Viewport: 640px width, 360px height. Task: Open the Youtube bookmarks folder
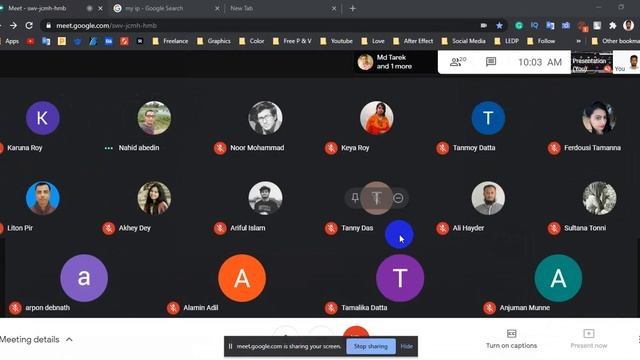(x=336, y=41)
